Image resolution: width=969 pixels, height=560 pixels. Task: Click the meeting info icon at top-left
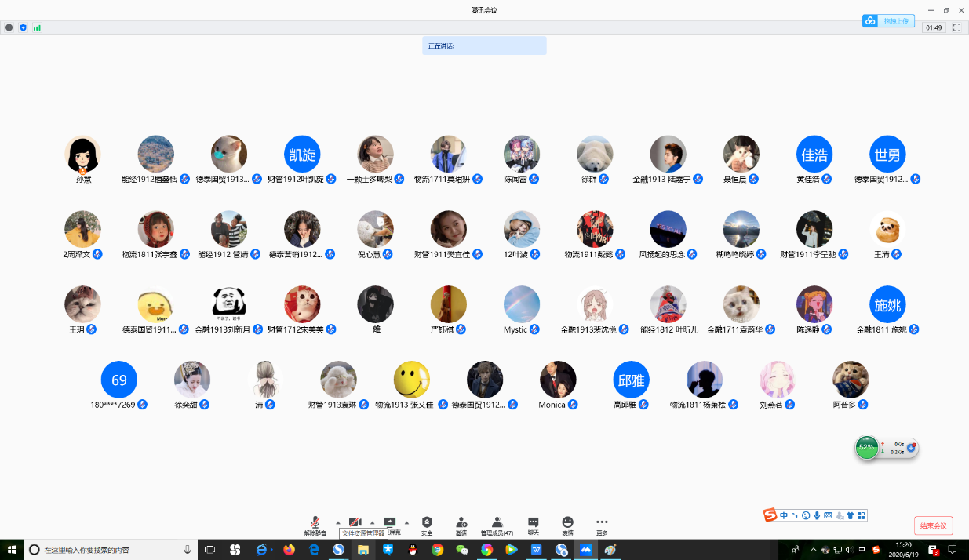point(9,27)
